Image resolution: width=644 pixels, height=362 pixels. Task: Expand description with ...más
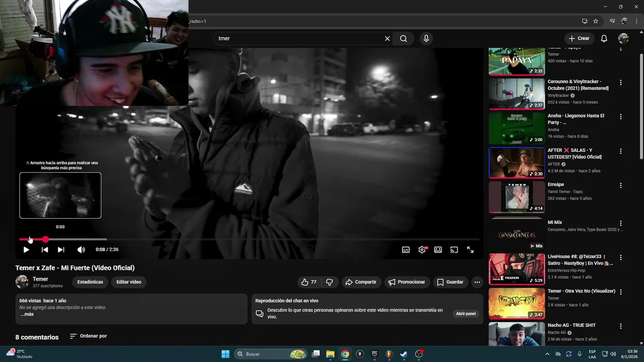(27, 314)
